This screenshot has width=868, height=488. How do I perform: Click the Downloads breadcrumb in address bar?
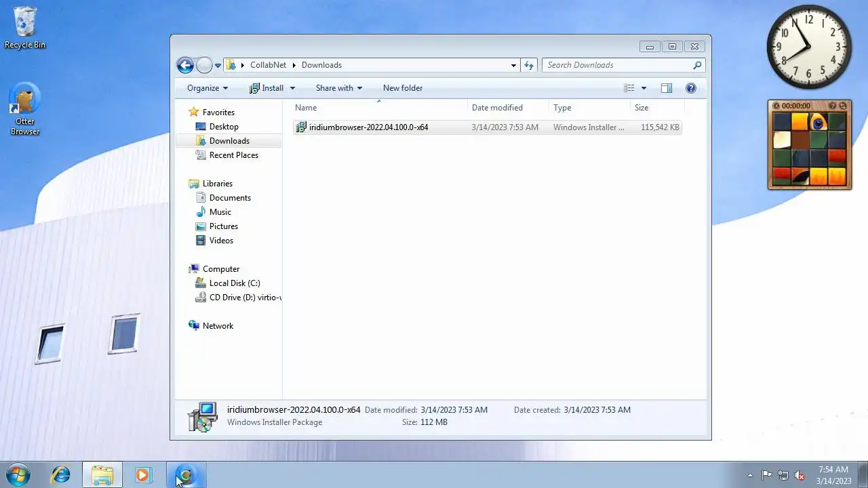pyautogui.click(x=321, y=65)
